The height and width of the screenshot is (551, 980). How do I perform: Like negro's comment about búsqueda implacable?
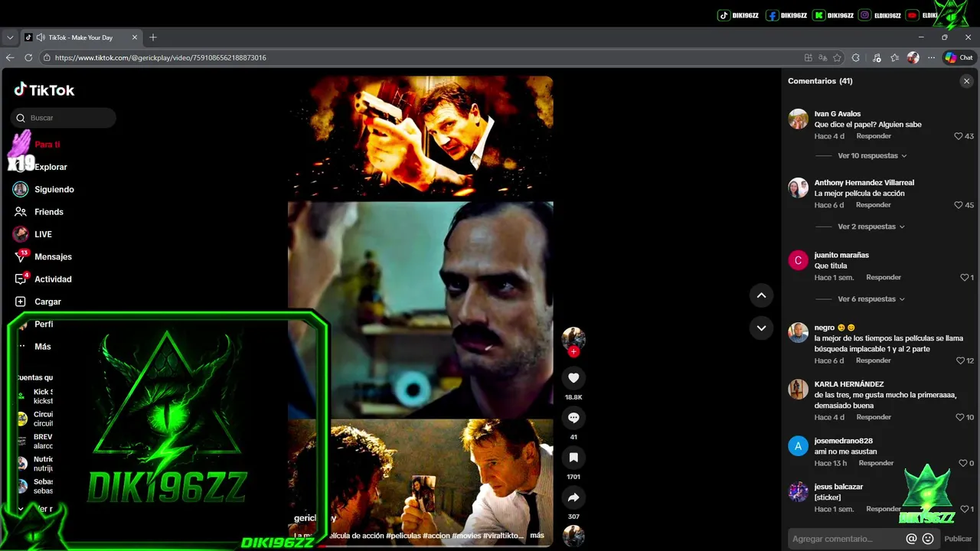960,360
